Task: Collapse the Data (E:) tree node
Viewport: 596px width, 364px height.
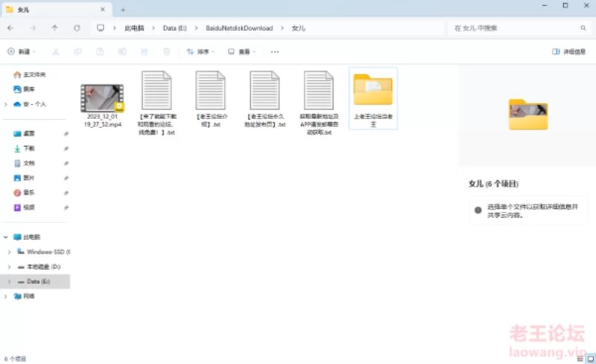Action: [x=9, y=281]
